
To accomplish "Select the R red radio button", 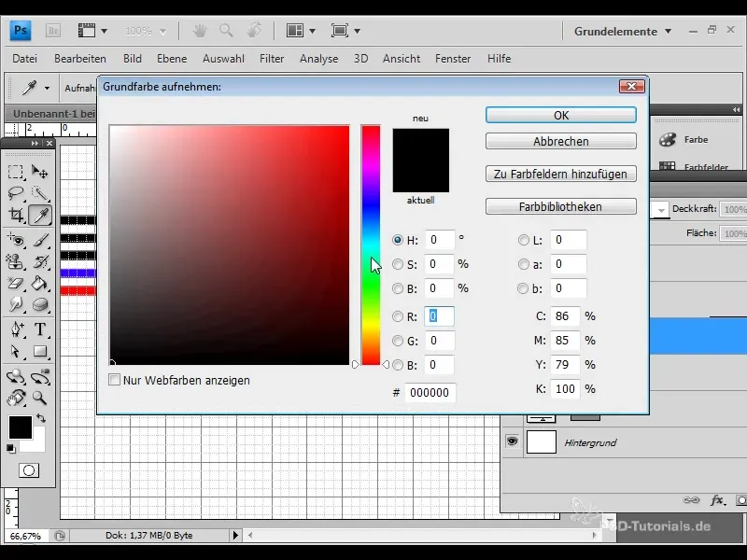I will (398, 316).
